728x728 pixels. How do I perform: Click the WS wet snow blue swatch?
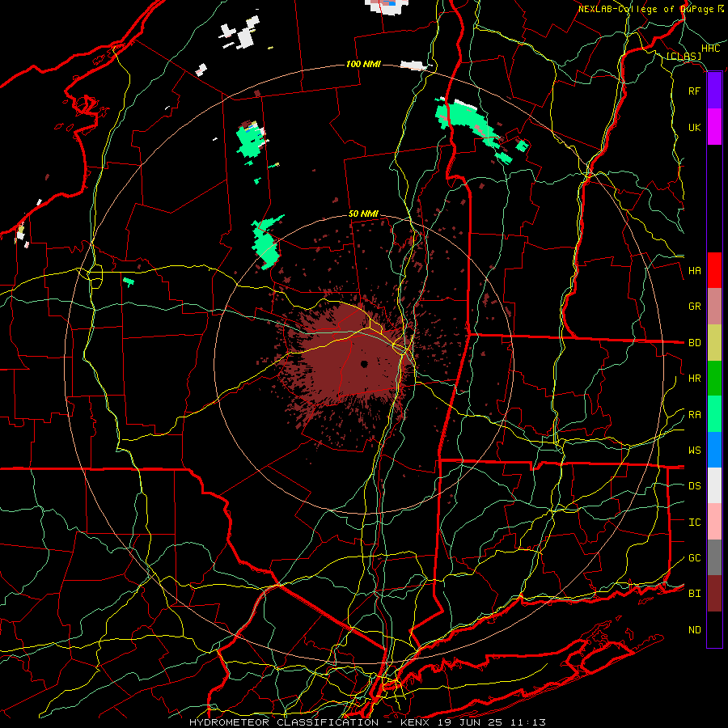tap(714, 450)
